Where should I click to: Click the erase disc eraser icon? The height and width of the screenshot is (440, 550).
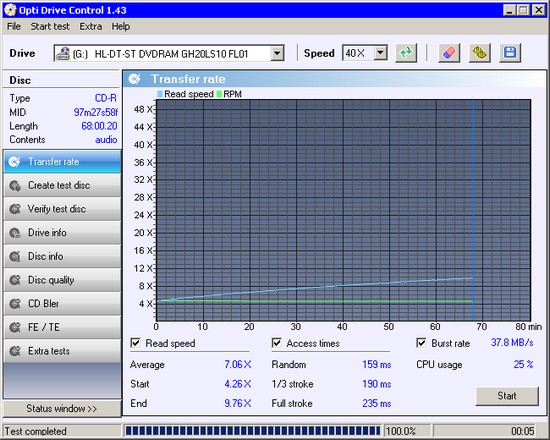449,53
